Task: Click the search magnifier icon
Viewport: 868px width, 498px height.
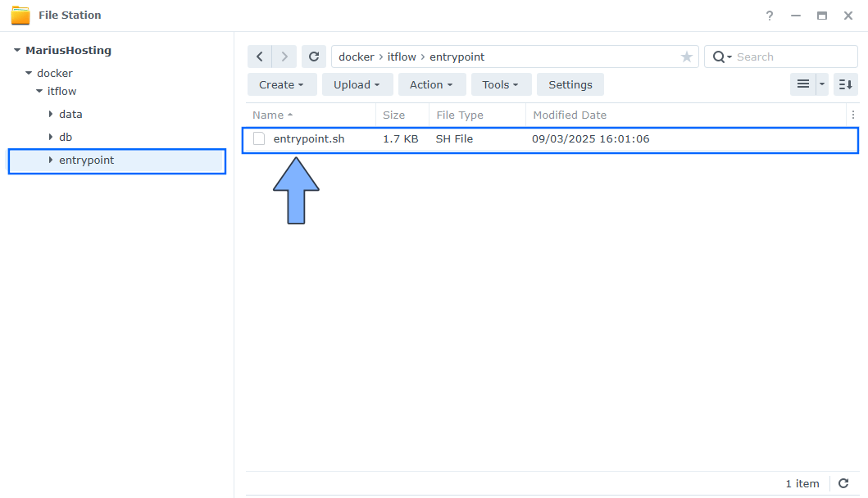Action: (x=719, y=57)
